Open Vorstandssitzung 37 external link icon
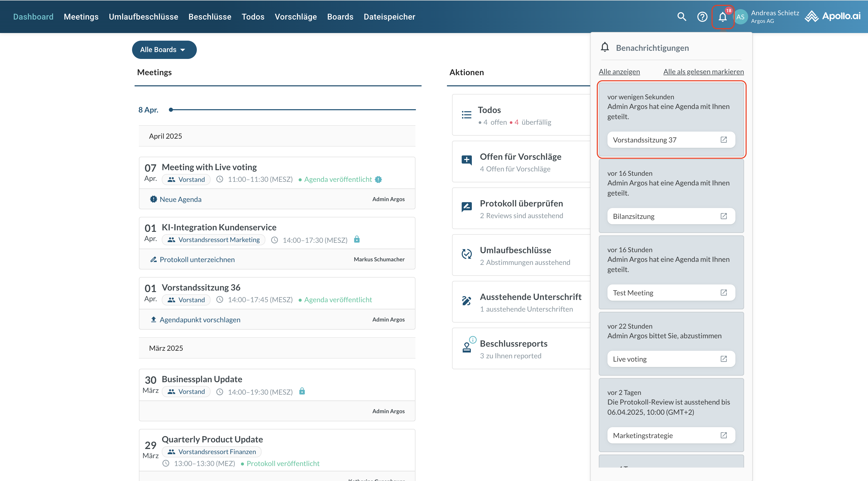 pyautogui.click(x=724, y=139)
